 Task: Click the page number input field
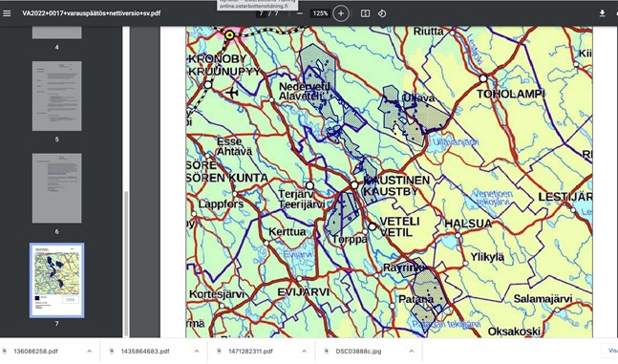tap(262, 13)
